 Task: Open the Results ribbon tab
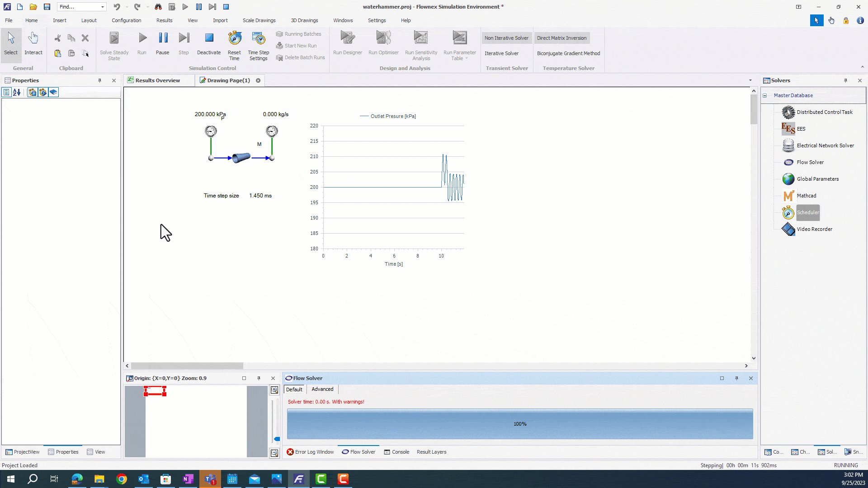pos(165,20)
